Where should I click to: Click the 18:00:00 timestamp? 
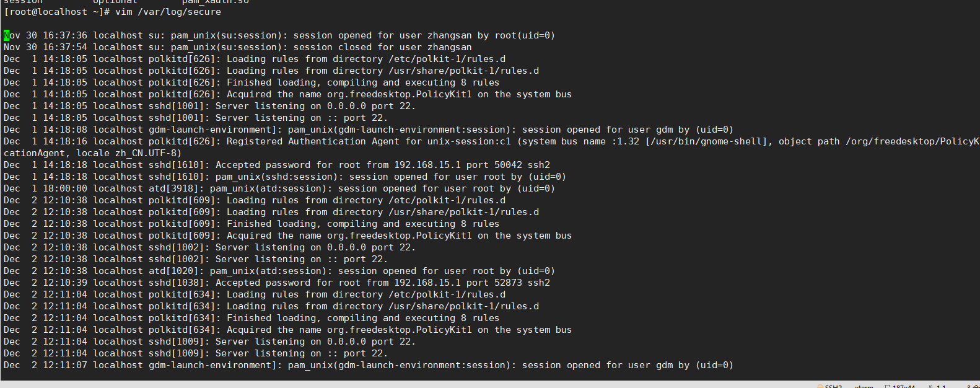(x=65, y=189)
